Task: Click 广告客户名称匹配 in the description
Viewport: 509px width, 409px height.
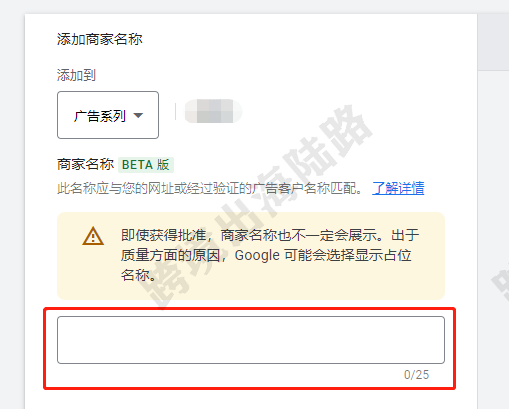Action: [x=304, y=188]
